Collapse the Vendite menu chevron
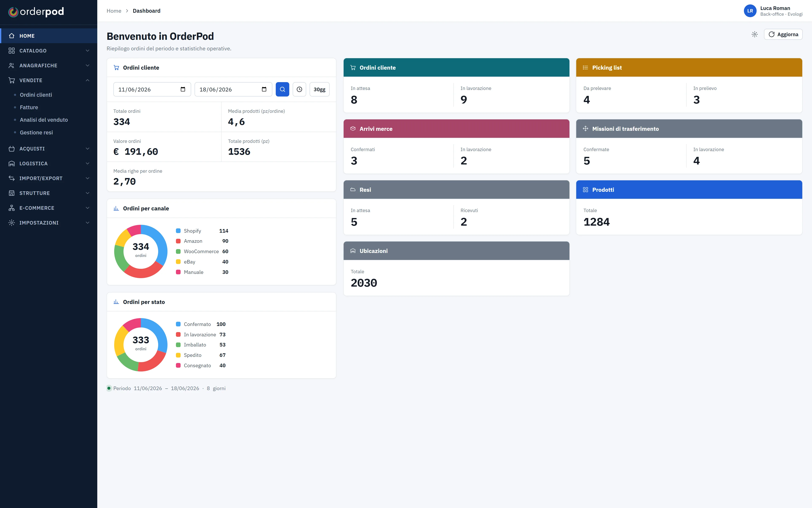This screenshot has height=508, width=812. [x=88, y=80]
